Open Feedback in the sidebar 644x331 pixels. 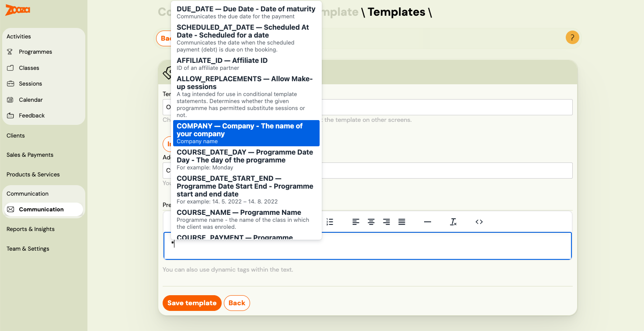click(31, 115)
